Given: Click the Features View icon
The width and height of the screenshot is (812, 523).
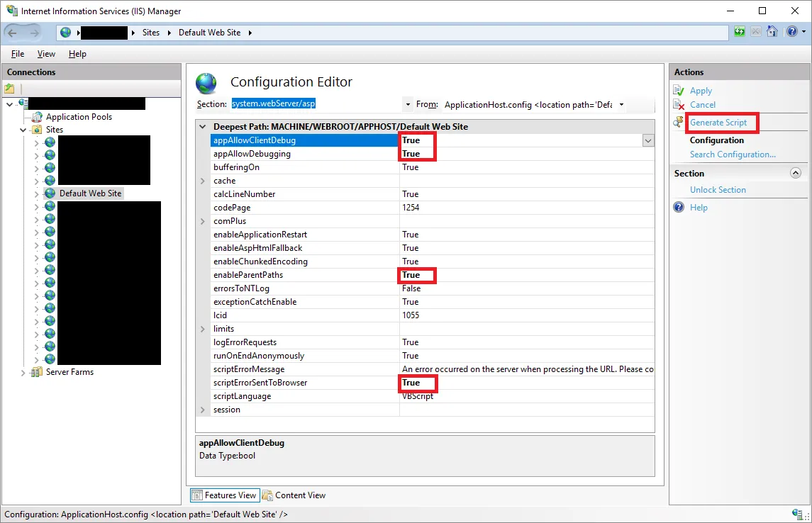Looking at the screenshot, I should (196, 495).
